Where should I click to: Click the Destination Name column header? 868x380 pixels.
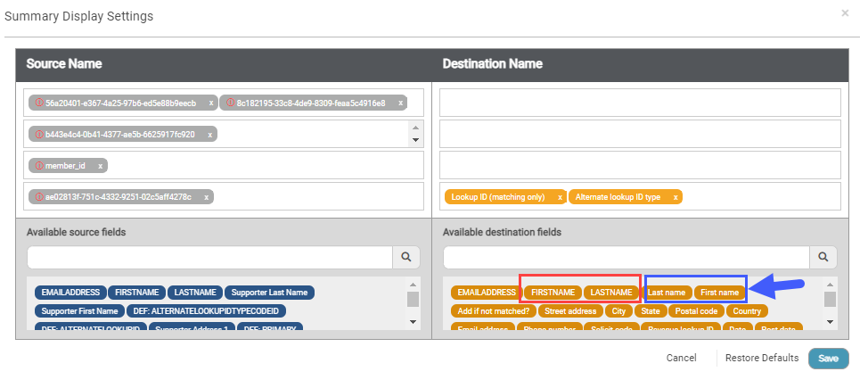[x=493, y=63]
